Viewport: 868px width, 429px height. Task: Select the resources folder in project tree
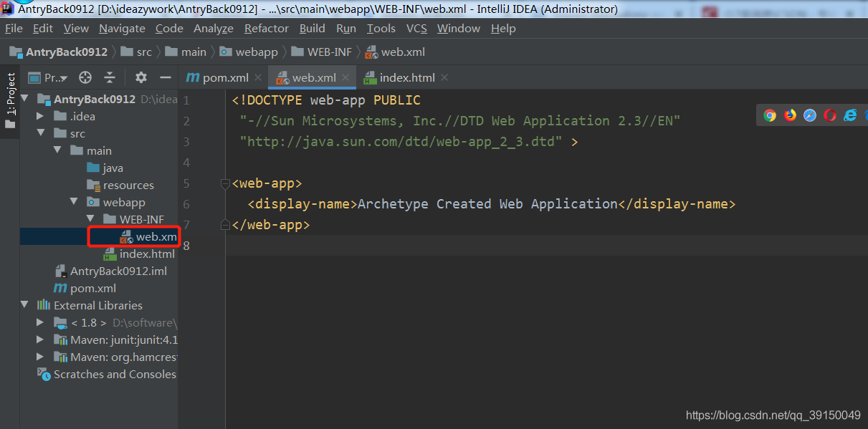click(120, 185)
